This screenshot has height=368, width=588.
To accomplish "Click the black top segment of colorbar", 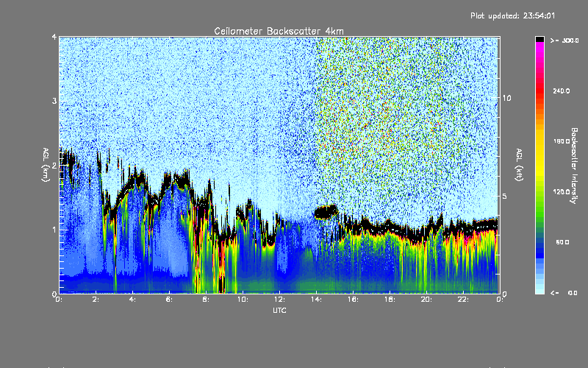I will pos(539,39).
